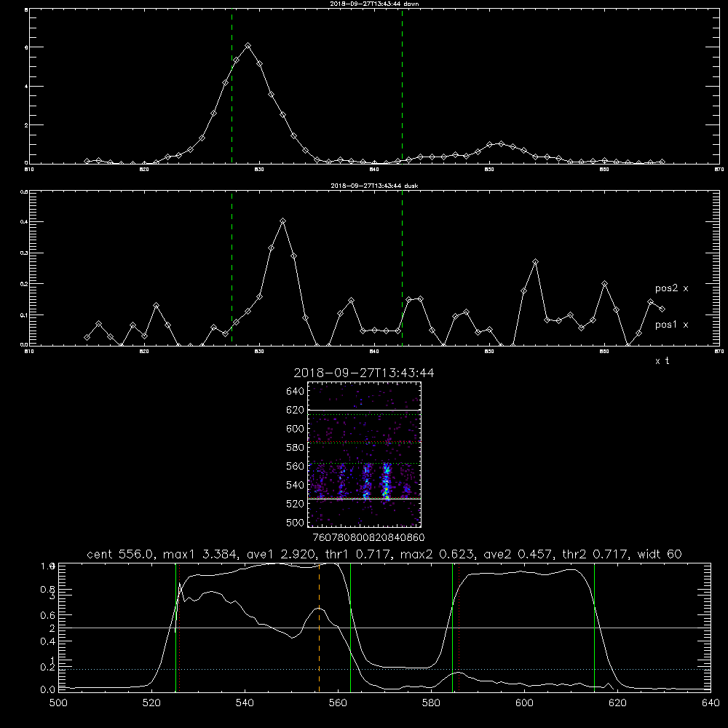Click the blue dotted horizontal threshold line
The image size is (728, 728).
384,670
